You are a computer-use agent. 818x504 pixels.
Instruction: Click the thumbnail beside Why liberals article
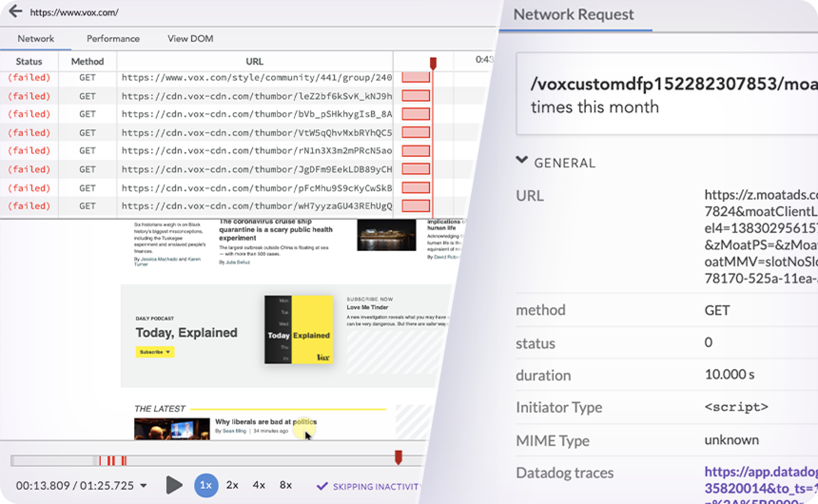tap(172, 429)
